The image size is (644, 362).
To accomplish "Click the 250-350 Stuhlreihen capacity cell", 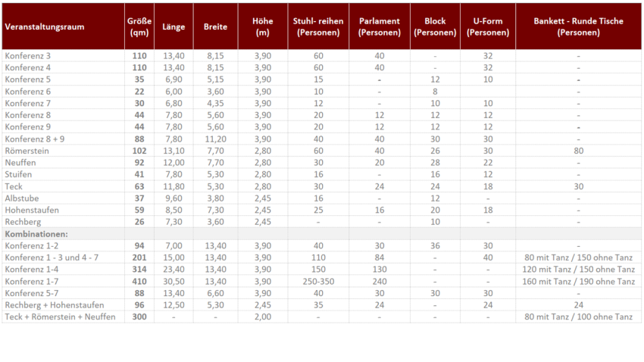I will [x=318, y=281].
